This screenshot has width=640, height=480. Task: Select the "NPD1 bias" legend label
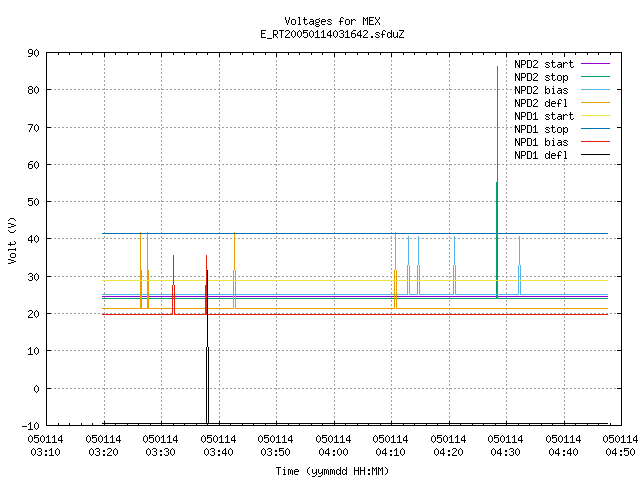pyautogui.click(x=541, y=142)
